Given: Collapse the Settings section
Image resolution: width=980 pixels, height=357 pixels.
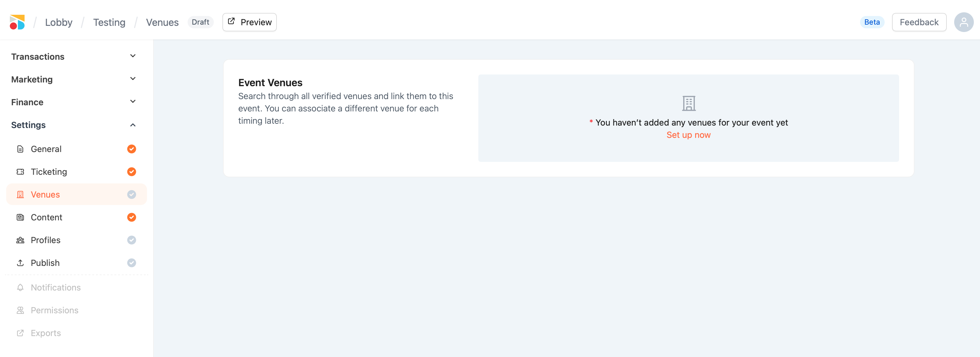Looking at the screenshot, I should 133,125.
